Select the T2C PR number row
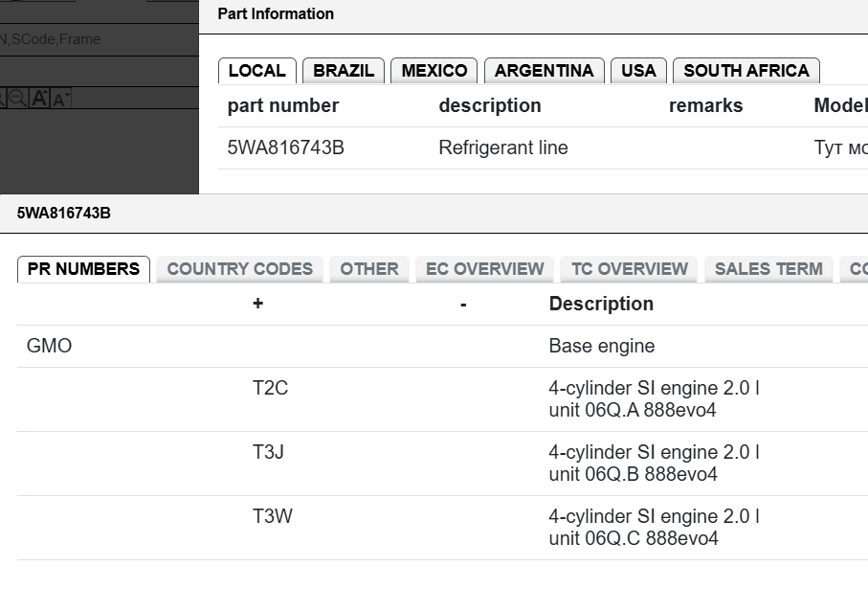 click(x=442, y=399)
